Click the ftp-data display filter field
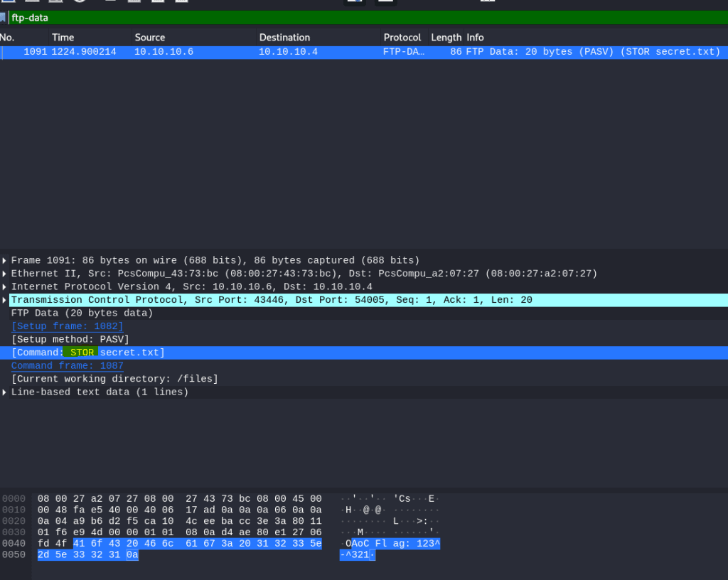728x580 pixels. (x=368, y=18)
